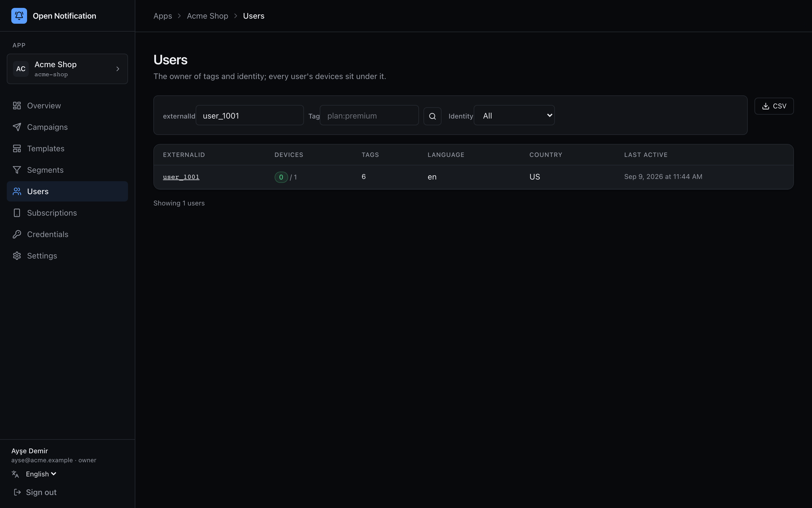The height and width of the screenshot is (508, 812).
Task: Go to Acme Shop breadcrumb
Action: (x=207, y=16)
